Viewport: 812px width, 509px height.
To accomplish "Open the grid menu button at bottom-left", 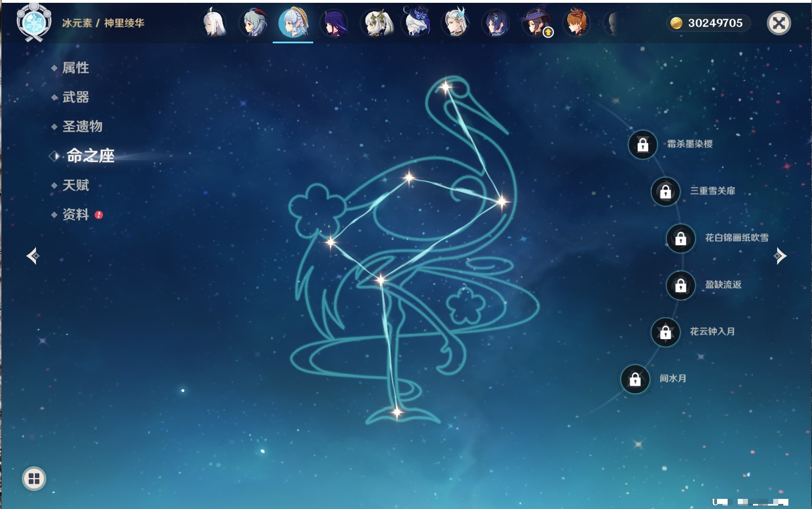I will (34, 479).
